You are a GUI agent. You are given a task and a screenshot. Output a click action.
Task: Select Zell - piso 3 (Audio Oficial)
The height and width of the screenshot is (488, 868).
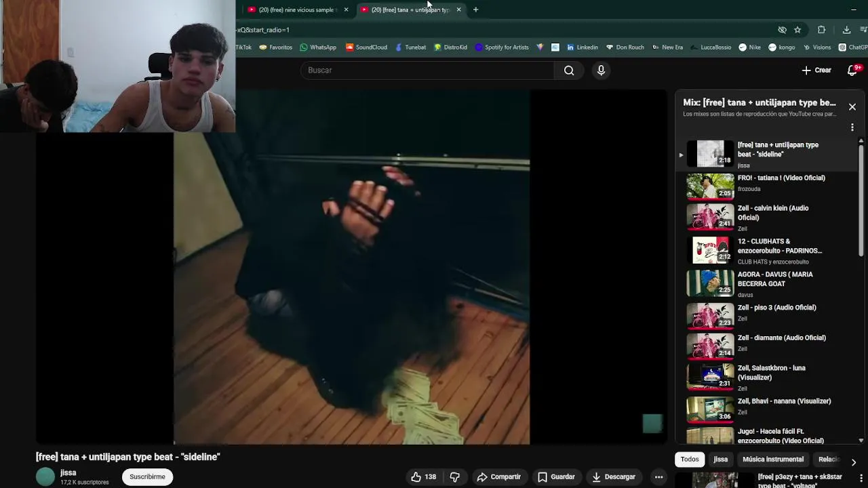768,315
